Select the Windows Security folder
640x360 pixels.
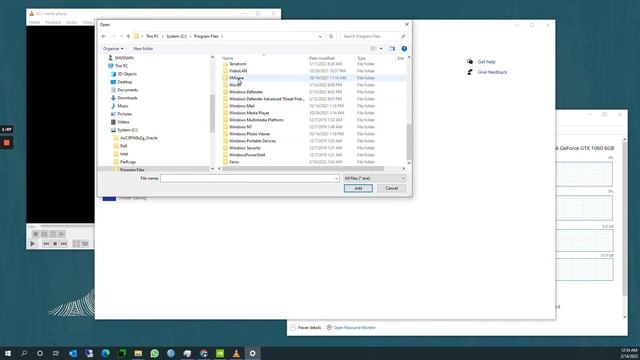[244, 148]
